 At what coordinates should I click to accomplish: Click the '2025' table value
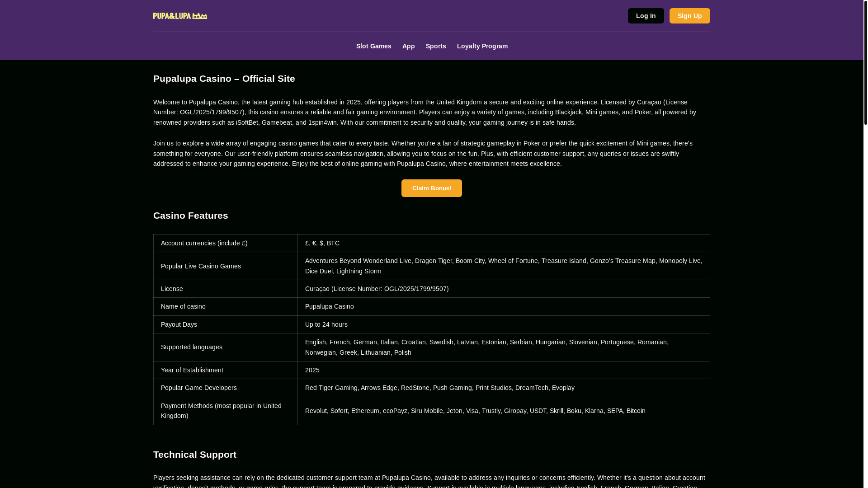coord(504,370)
